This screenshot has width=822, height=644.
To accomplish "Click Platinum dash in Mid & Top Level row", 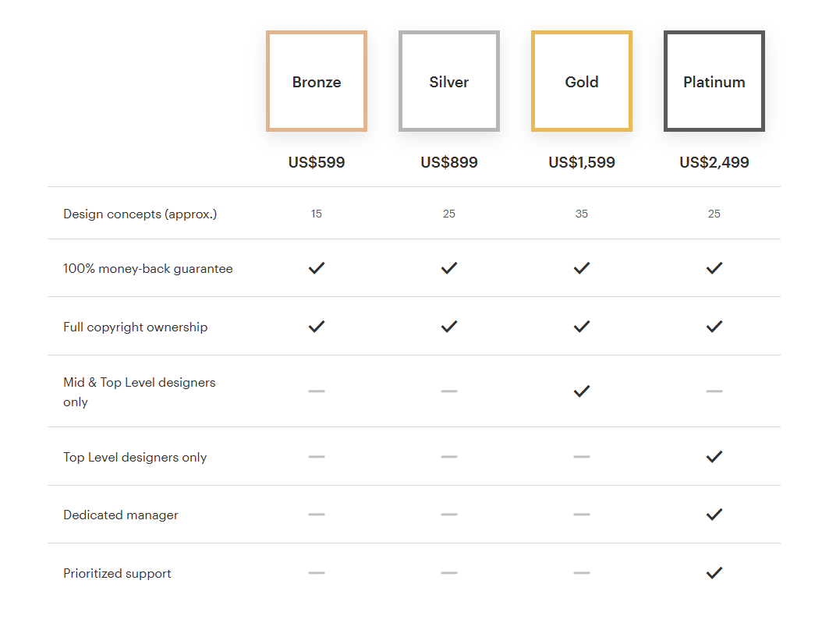I will pyautogui.click(x=714, y=391).
